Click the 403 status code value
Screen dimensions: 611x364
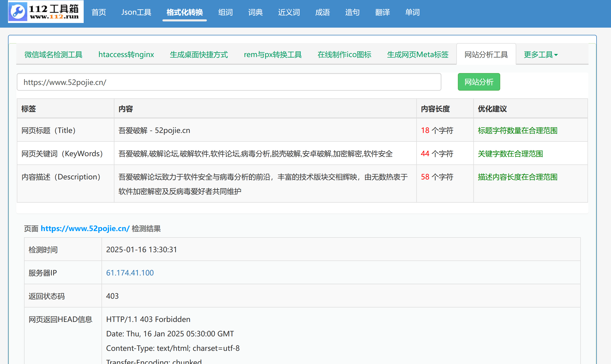click(112, 296)
